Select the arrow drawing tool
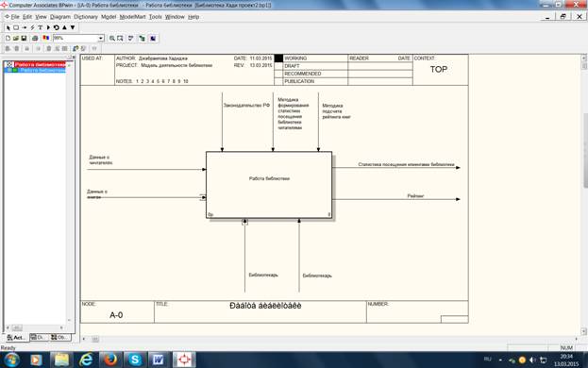 tap(25, 27)
